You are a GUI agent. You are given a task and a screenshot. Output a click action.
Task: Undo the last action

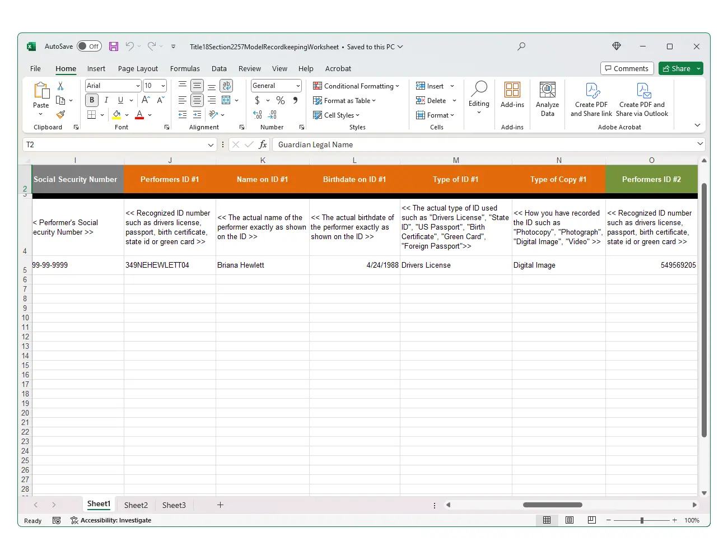[130, 46]
